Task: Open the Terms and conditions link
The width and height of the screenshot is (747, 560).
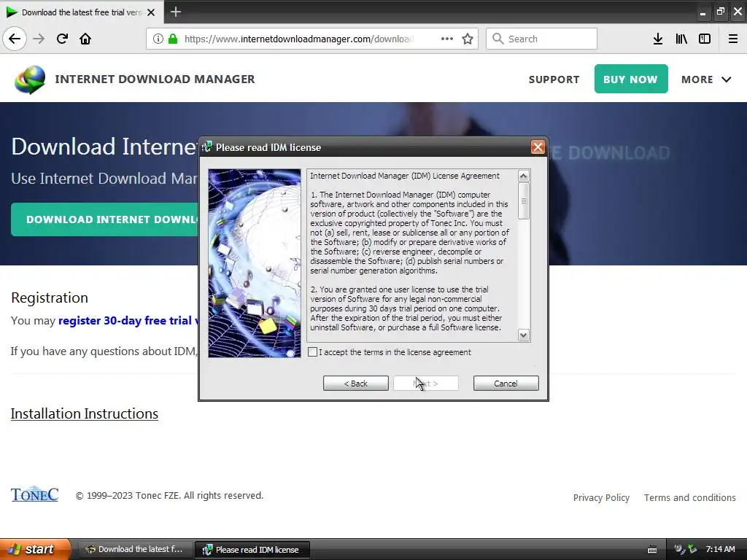Action: coord(690,497)
